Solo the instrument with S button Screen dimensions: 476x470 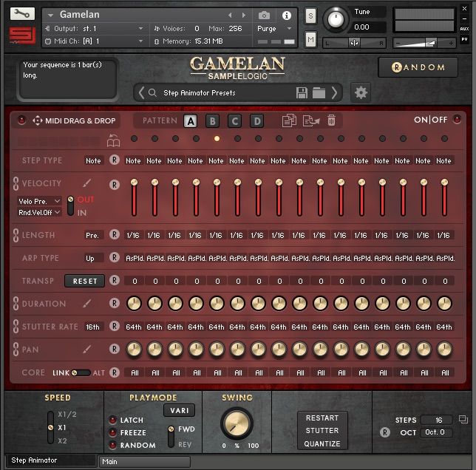click(310, 16)
